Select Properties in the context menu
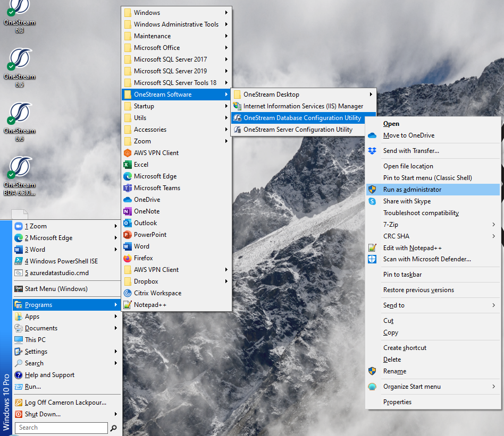The image size is (504, 436). click(433, 402)
